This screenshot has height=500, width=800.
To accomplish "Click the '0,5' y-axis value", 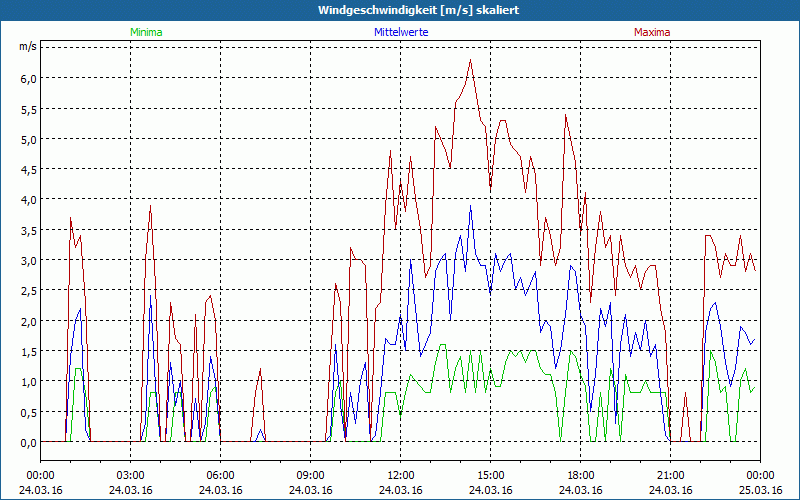I will 29,412.
